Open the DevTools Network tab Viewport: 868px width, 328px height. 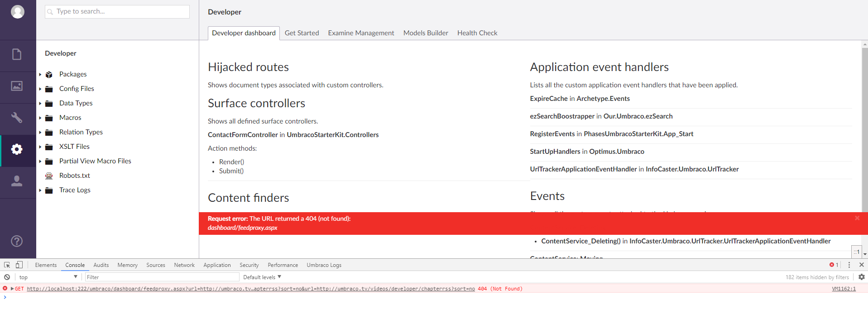[184, 265]
